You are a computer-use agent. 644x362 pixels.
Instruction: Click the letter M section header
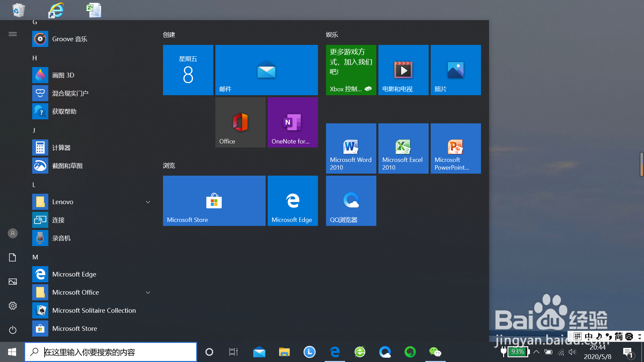pos(35,257)
